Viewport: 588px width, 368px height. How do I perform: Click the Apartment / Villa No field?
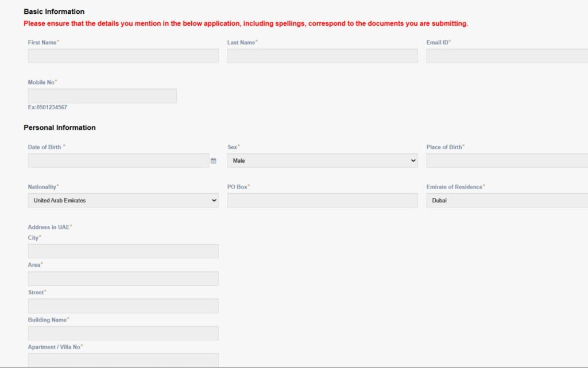(123, 361)
